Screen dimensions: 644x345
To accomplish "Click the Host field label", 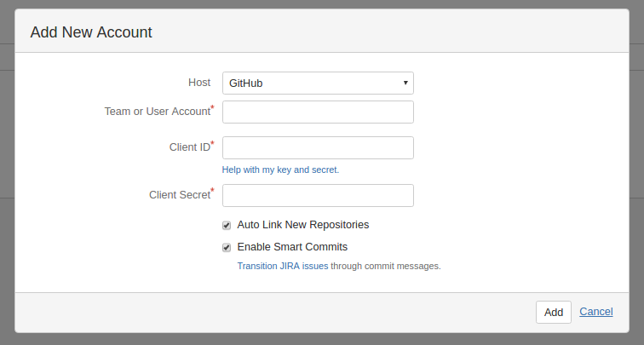I will pos(199,83).
